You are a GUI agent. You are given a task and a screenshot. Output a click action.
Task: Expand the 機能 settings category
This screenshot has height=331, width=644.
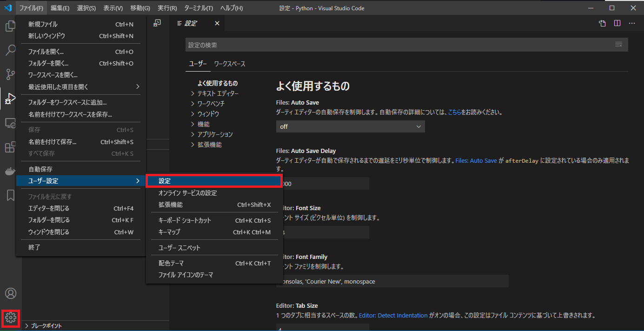click(x=200, y=124)
